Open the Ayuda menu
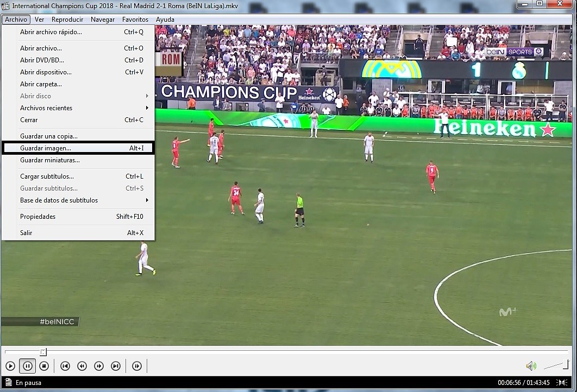Viewport: 577px width, 392px height. pyautogui.click(x=165, y=20)
